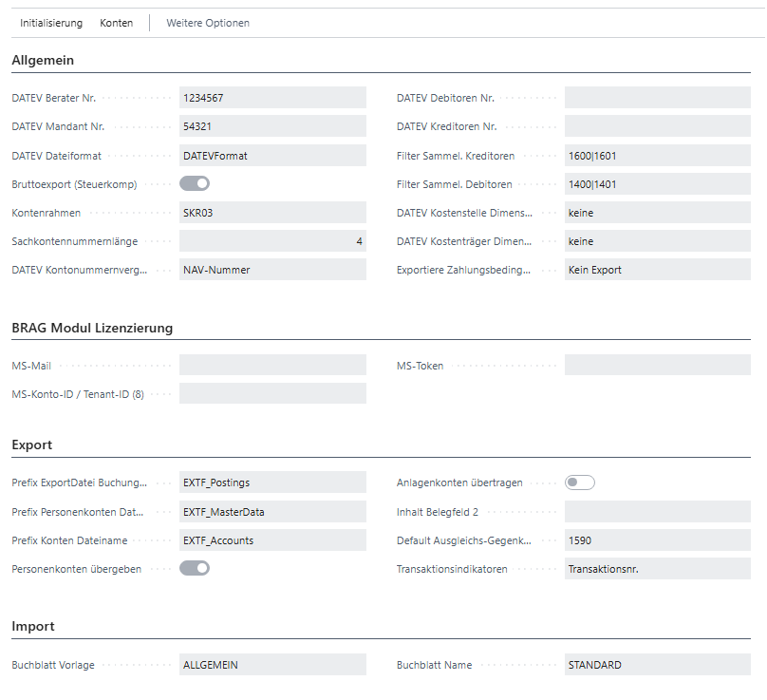Open Exportiere Zahlungsbedingungen field with Kein Export
The width and height of the screenshot is (767, 700).
[x=657, y=270]
